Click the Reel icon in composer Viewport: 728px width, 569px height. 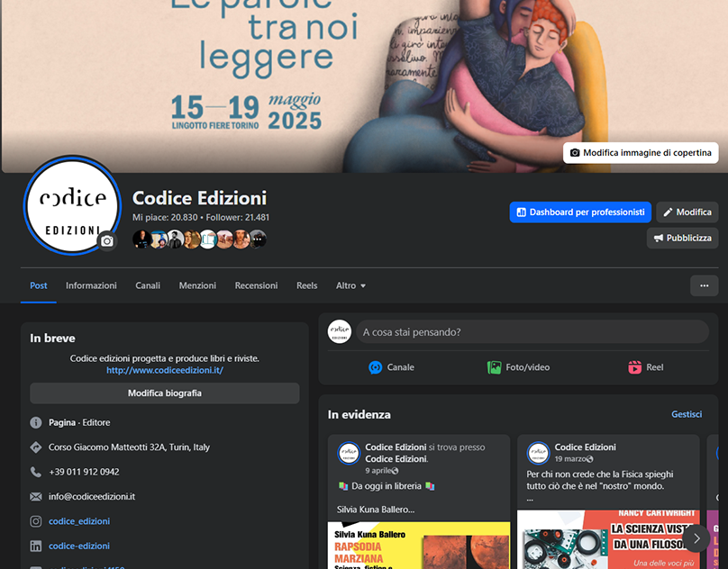click(x=634, y=367)
